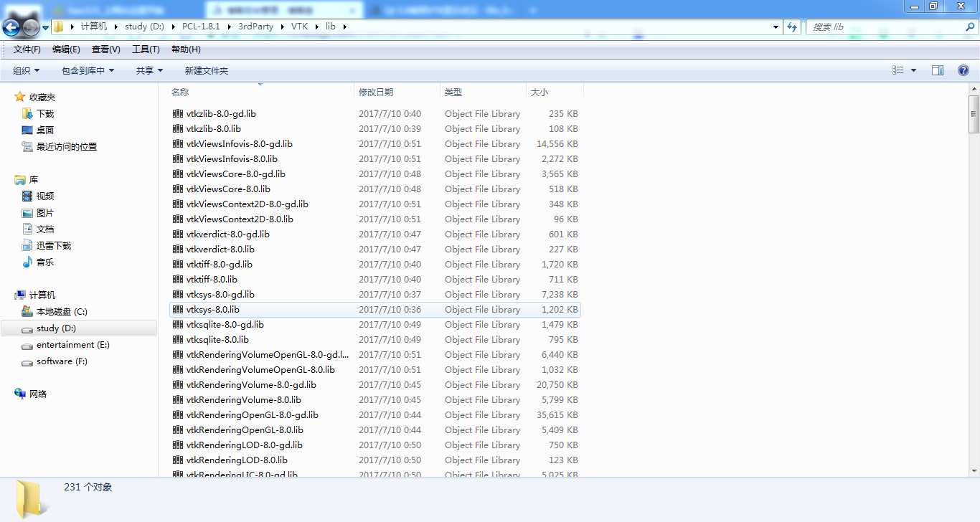Open recent locations dropdown beside Forward

tap(46, 27)
